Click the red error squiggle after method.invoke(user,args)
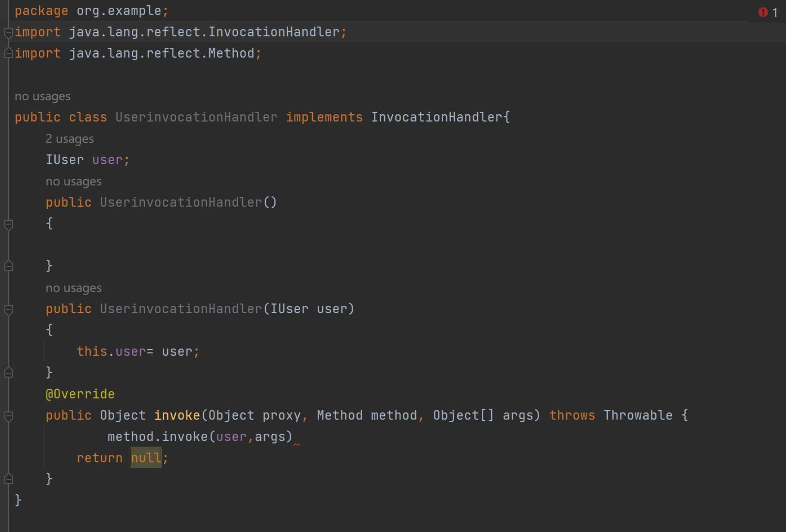Image resolution: width=786 pixels, height=532 pixels. click(x=296, y=444)
